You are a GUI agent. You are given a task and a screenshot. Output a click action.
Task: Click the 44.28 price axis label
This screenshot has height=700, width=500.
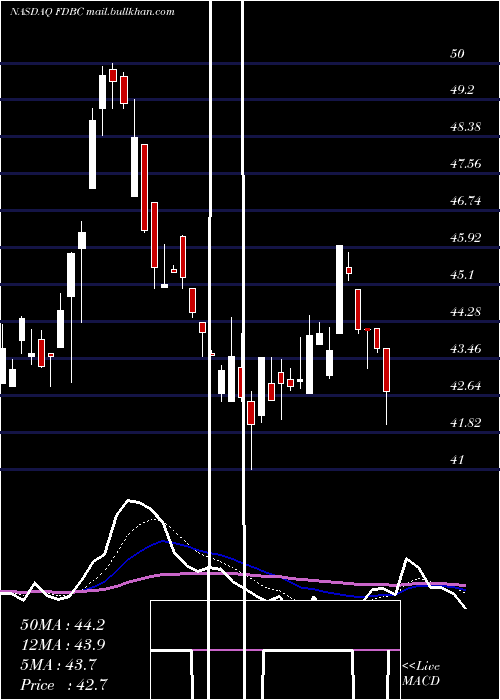pos(466,312)
